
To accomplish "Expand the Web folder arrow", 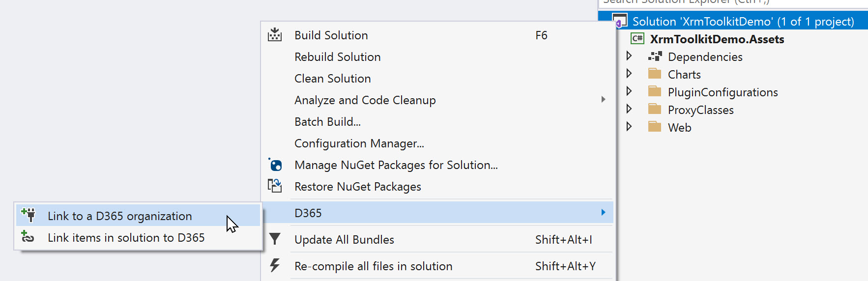I will 629,127.
